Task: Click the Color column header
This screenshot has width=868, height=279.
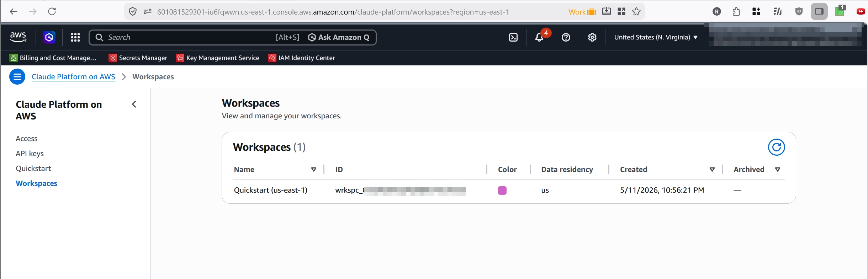Action: [507, 170]
